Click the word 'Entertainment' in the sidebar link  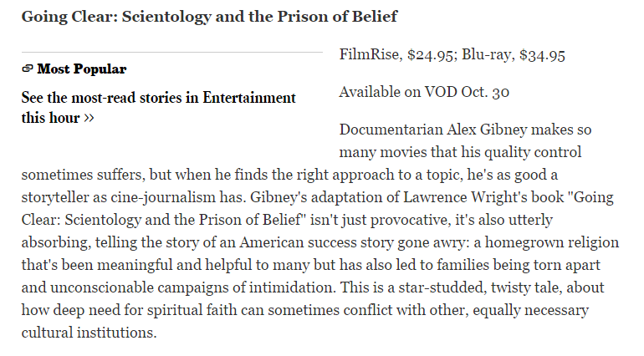249,98
